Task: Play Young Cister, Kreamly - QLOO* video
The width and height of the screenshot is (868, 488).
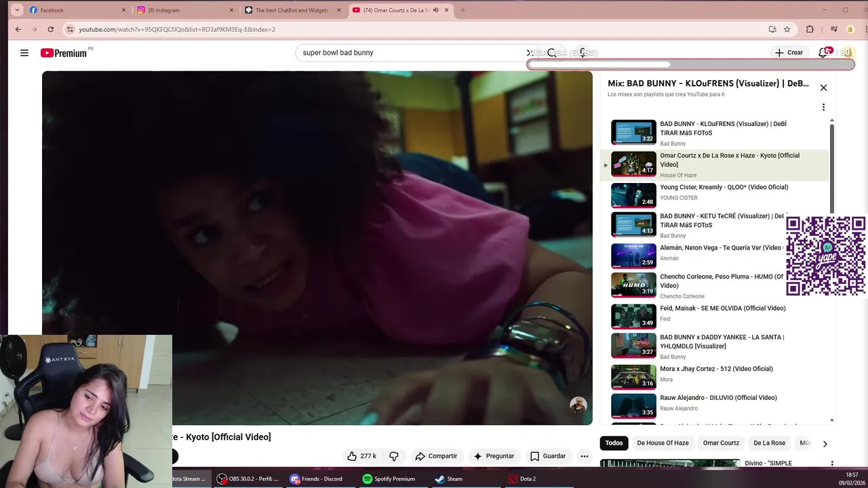Action: point(714,195)
